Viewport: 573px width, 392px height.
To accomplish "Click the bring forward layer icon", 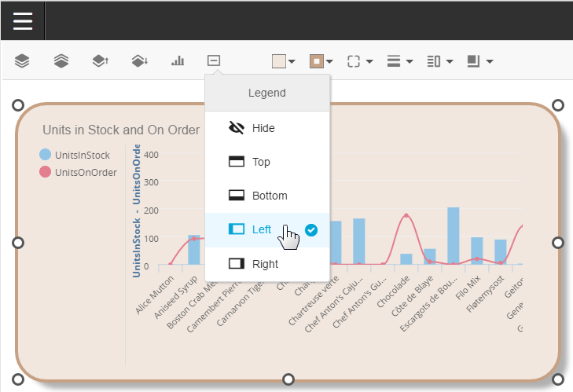I will [100, 60].
